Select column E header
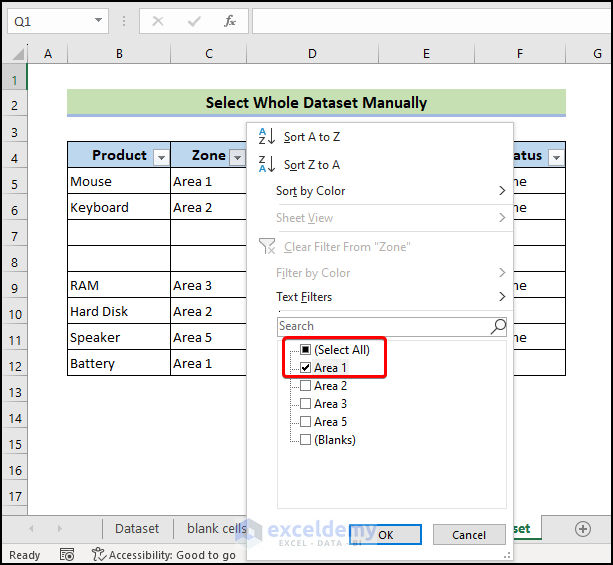 [426, 54]
